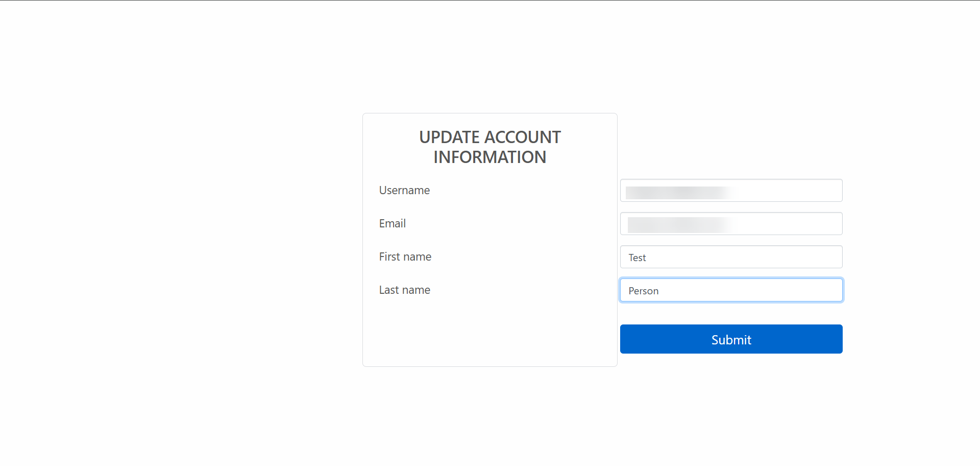Click the Submit button
Image resolution: width=980 pixels, height=466 pixels.
click(x=731, y=339)
